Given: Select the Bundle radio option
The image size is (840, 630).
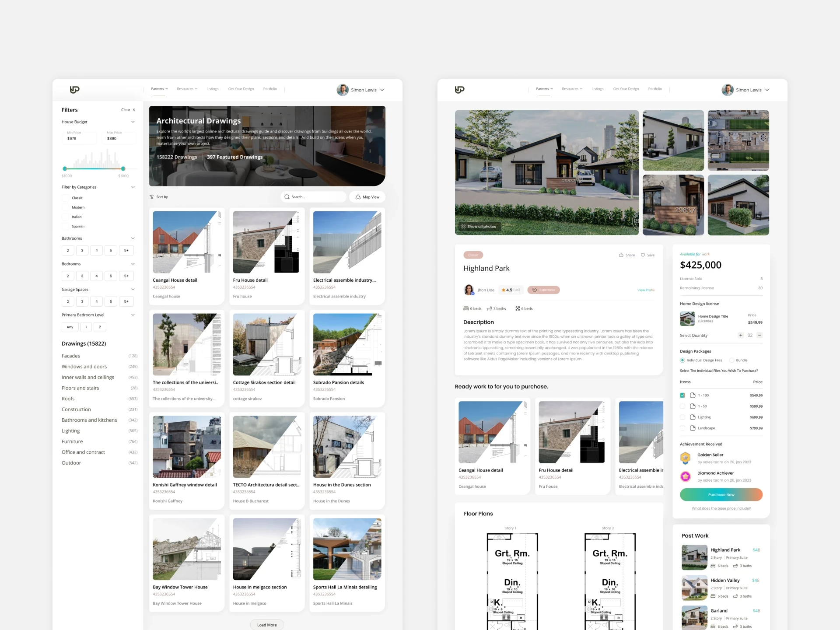Looking at the screenshot, I should point(731,360).
